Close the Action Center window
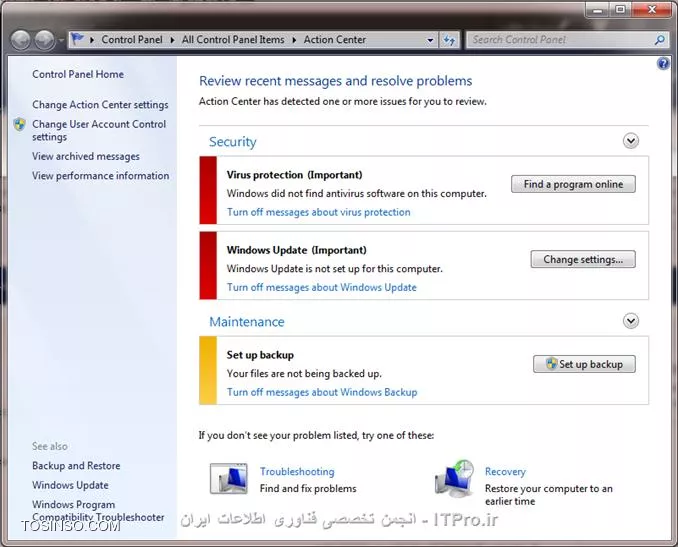 click(652, 10)
